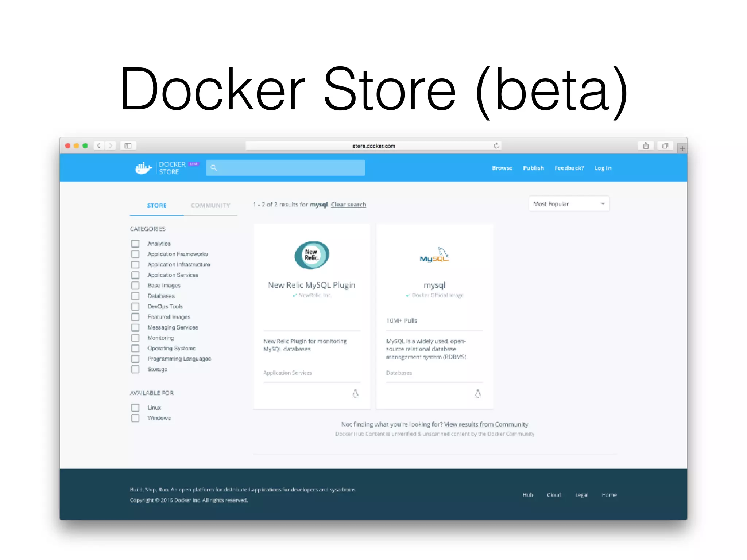Viewport: 747px width, 560px height.
Task: Switch to the Community tab
Action: [x=210, y=206]
